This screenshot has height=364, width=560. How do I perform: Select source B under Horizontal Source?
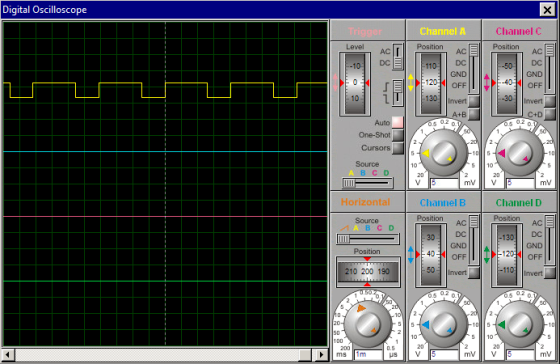[x=368, y=228]
